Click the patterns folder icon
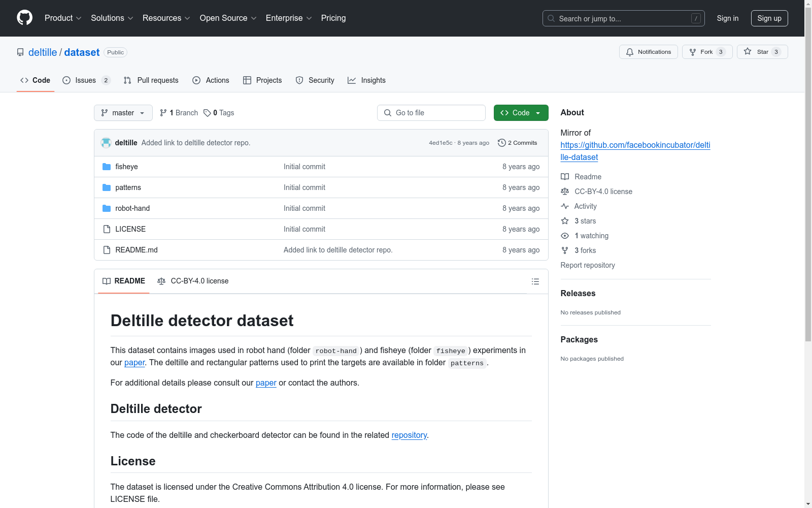 (107, 187)
